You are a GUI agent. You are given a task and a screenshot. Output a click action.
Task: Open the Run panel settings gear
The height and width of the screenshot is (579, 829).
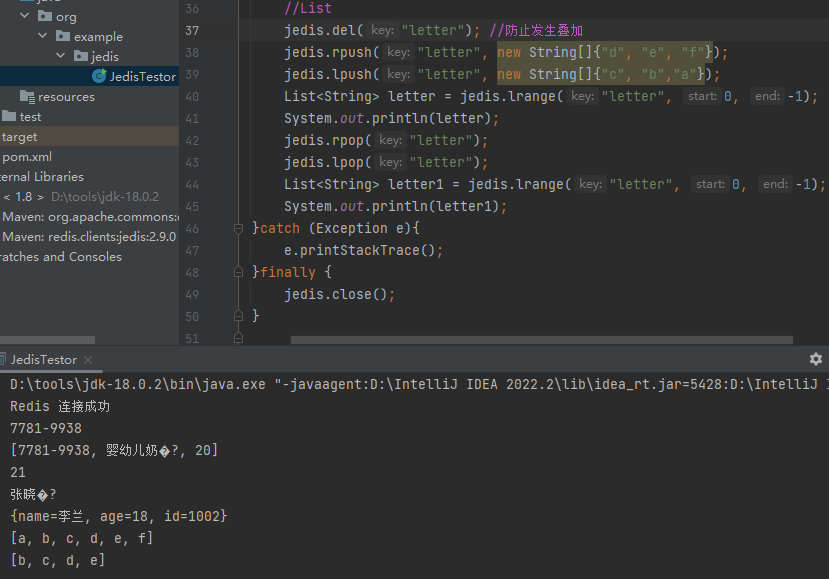tap(815, 359)
